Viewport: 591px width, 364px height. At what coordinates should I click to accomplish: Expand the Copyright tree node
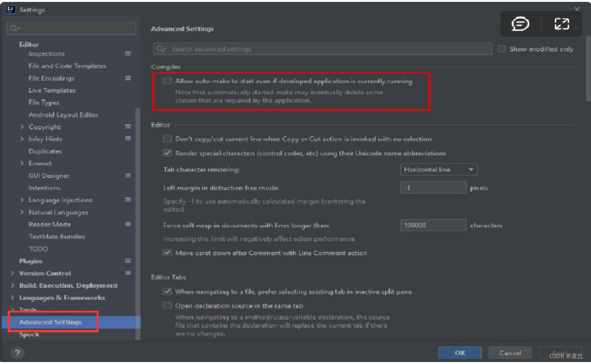(22, 127)
